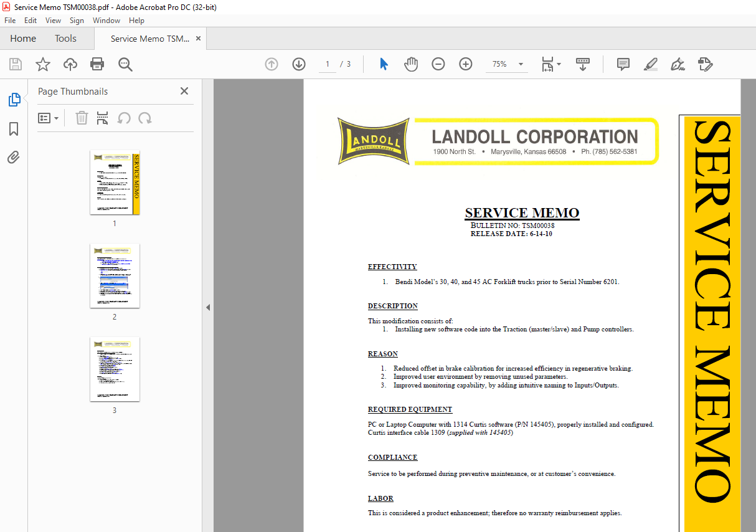Click the print pages thumbnail icon
This screenshot has width=756, height=532.
point(103,118)
